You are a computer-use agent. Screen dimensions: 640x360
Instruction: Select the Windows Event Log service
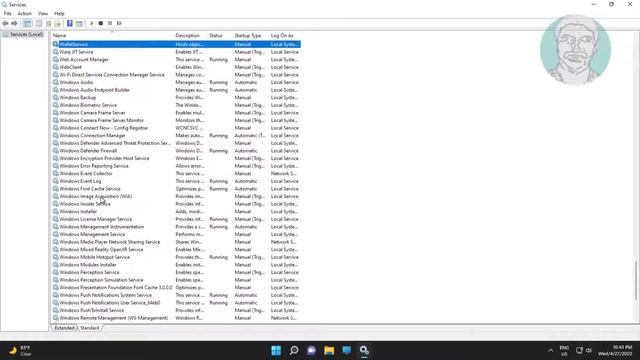pyautogui.click(x=176, y=181)
